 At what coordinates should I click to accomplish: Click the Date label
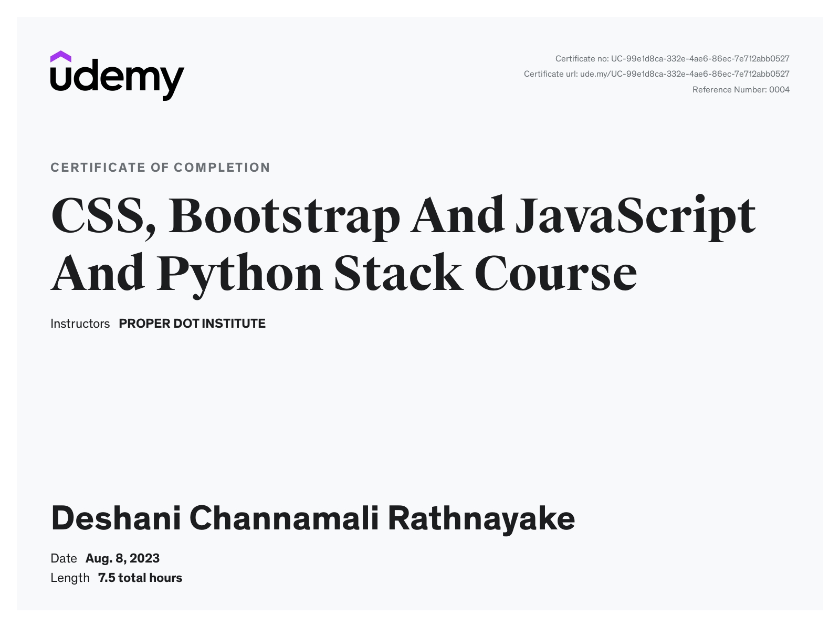click(64, 558)
